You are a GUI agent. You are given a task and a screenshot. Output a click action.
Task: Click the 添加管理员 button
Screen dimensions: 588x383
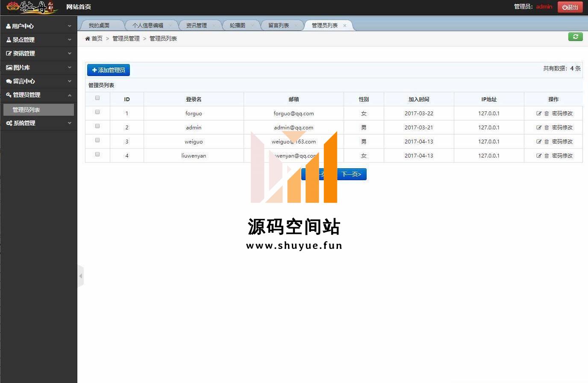[109, 70]
